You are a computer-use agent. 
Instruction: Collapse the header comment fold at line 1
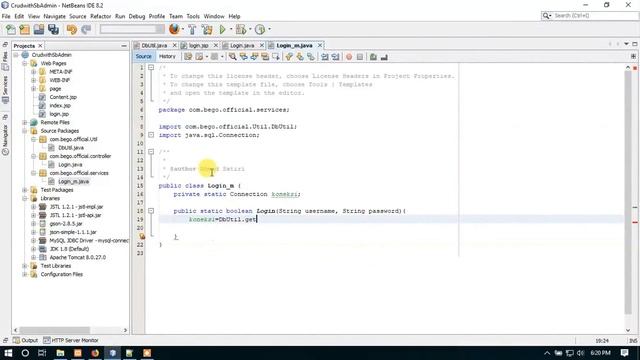tap(151, 67)
